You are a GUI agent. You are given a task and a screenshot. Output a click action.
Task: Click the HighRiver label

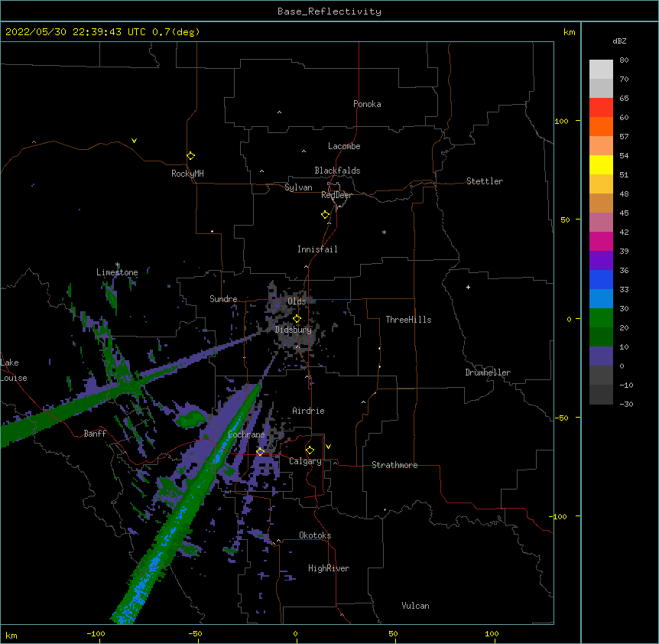329,568
